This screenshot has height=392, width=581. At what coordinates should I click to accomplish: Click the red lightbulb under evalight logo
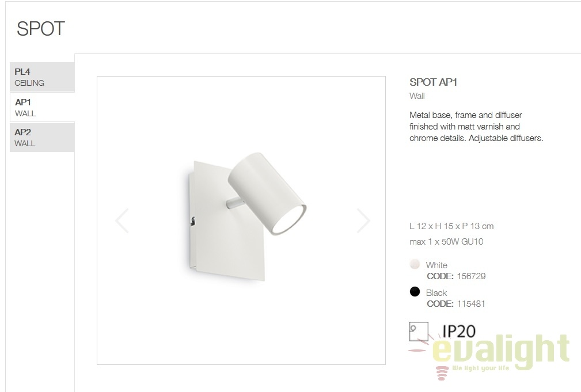point(442,373)
